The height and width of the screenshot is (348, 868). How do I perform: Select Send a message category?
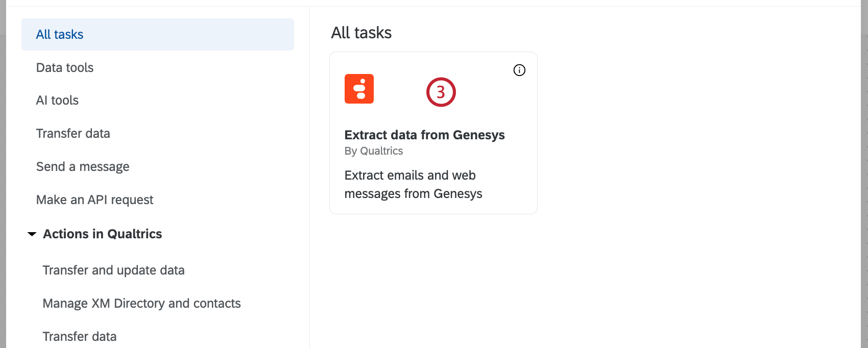pyautogui.click(x=82, y=166)
